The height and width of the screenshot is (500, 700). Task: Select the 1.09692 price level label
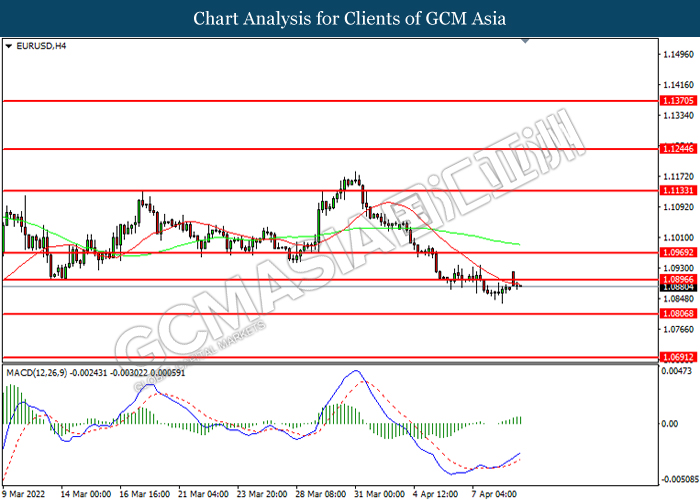tap(678, 253)
